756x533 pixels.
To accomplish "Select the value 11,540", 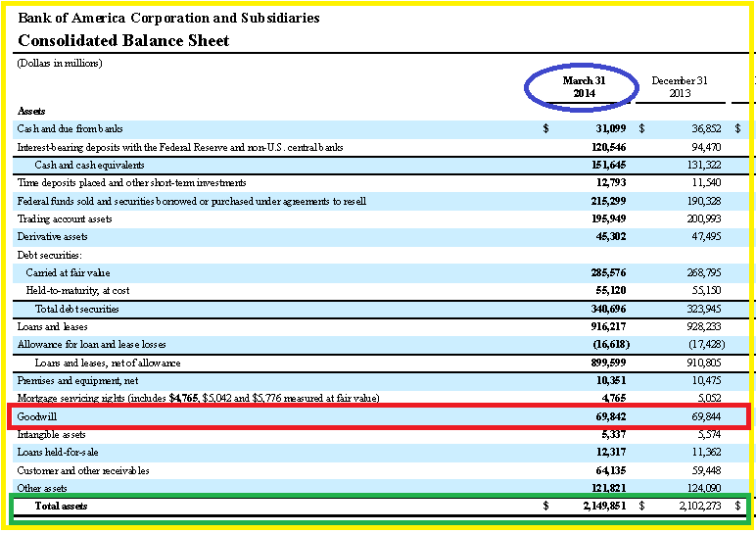I will [707, 183].
